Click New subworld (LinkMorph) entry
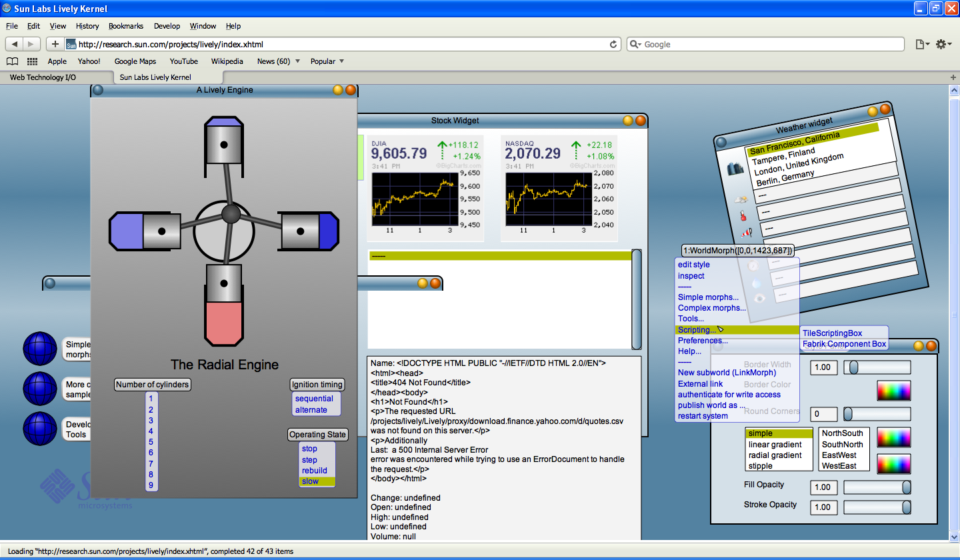This screenshot has width=960, height=560. click(x=727, y=373)
